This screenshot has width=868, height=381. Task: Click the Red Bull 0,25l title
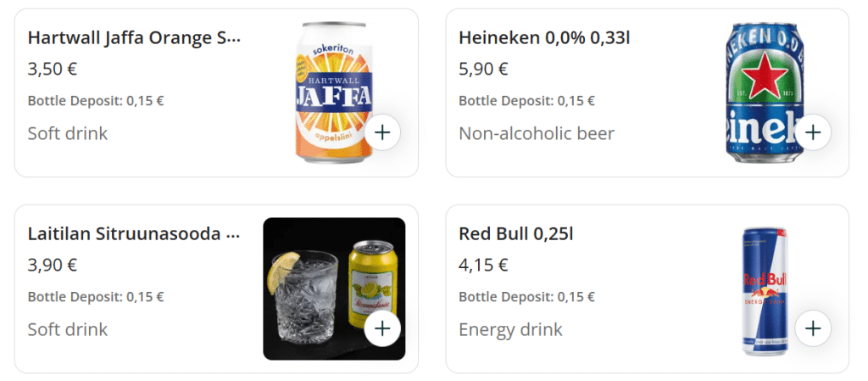[515, 234]
